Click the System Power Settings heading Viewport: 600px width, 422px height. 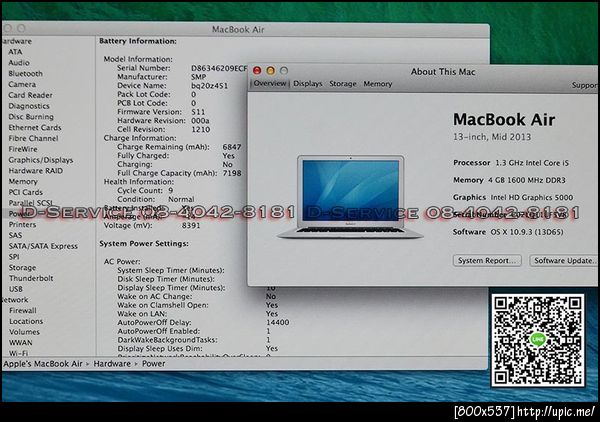point(144,243)
